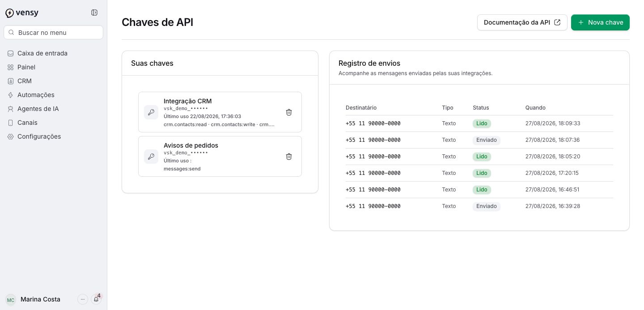Screen dimensions: 644x310
Task: Click the Destinatário column header
Action: tap(361, 108)
